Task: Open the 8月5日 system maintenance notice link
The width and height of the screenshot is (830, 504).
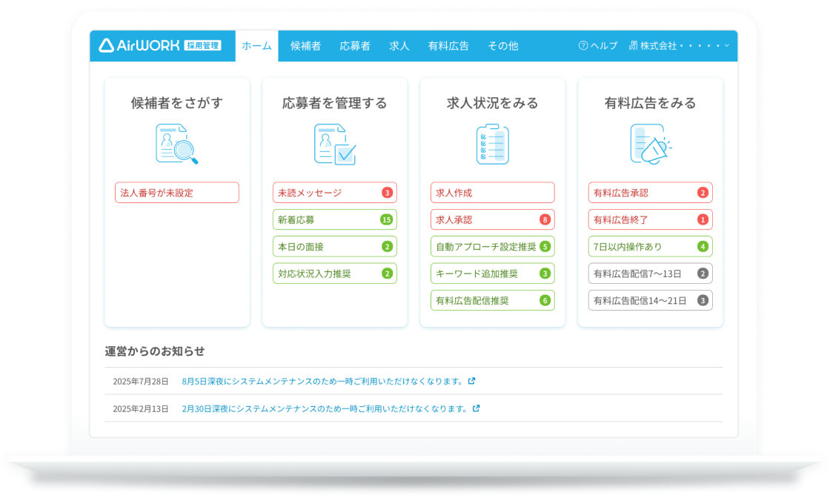Action: pyautogui.click(x=322, y=381)
